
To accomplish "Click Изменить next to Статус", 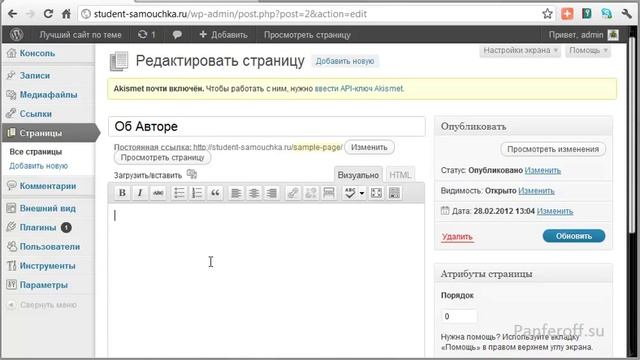I will pyautogui.click(x=542, y=170).
